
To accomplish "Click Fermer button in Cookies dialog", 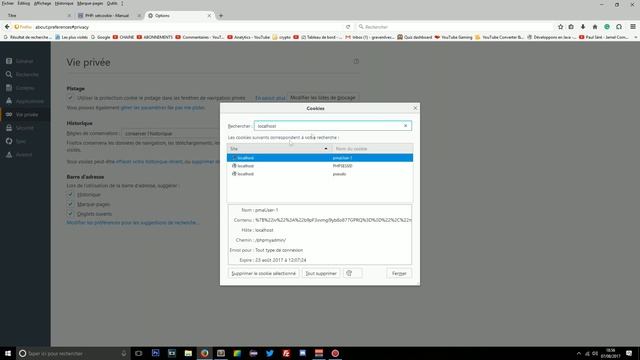I will coord(399,273).
